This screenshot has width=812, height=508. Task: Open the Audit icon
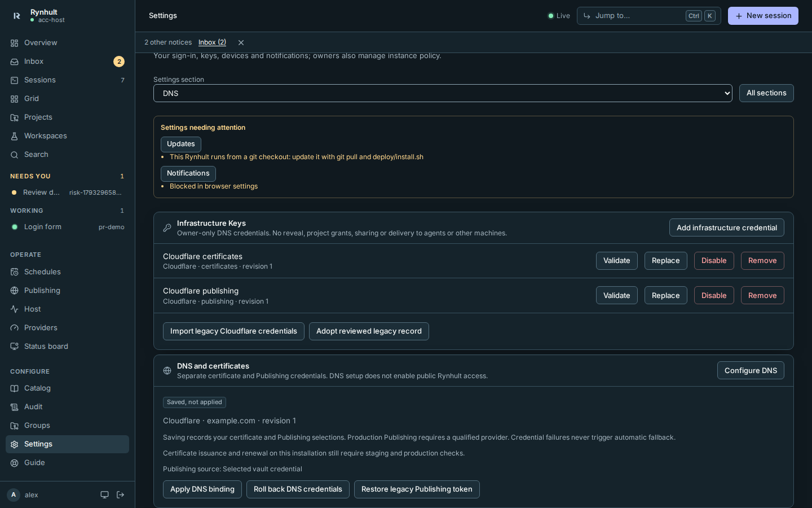pos(15,407)
